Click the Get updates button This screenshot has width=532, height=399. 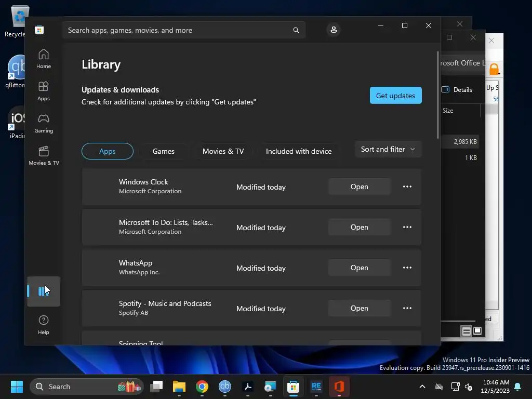395,96
